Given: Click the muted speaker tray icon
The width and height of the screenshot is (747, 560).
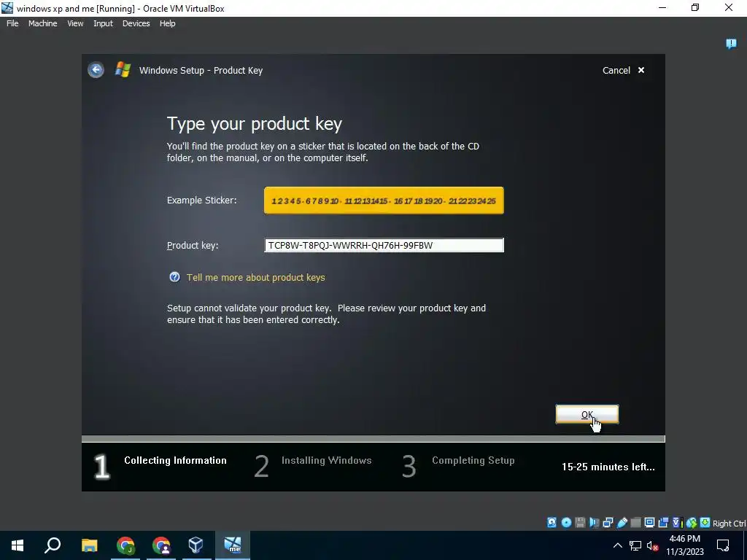Looking at the screenshot, I should click(653, 545).
